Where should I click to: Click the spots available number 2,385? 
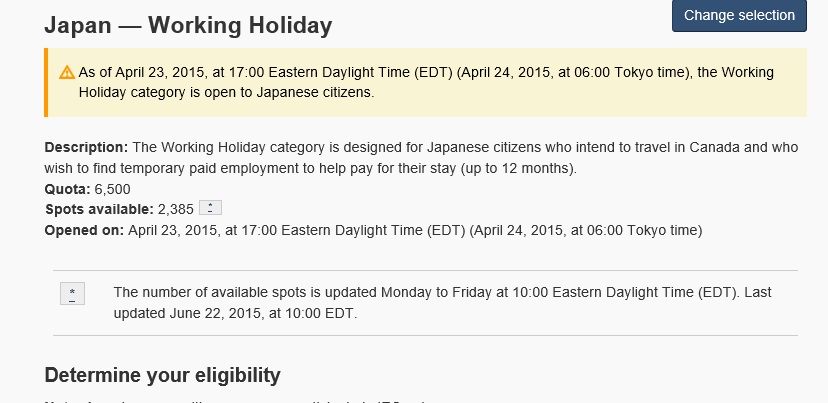pos(176,209)
